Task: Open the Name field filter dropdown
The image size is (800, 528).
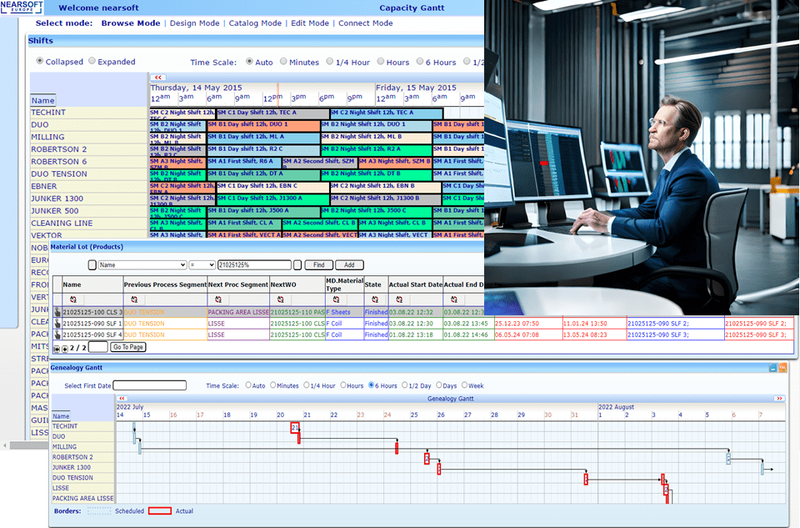Action: coord(142,265)
